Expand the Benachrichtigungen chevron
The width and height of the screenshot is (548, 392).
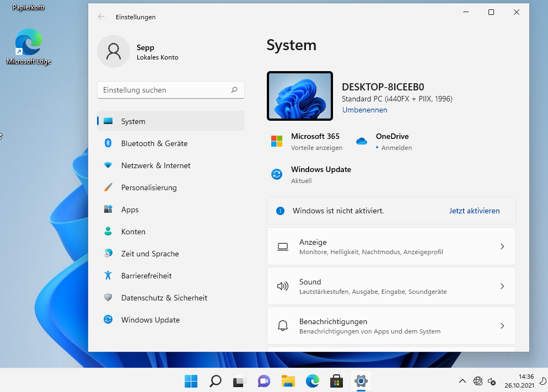point(502,326)
